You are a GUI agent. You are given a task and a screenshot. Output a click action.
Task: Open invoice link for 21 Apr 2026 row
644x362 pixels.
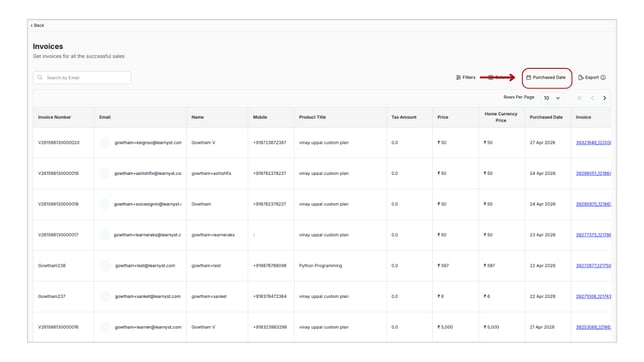pyautogui.click(x=593, y=327)
